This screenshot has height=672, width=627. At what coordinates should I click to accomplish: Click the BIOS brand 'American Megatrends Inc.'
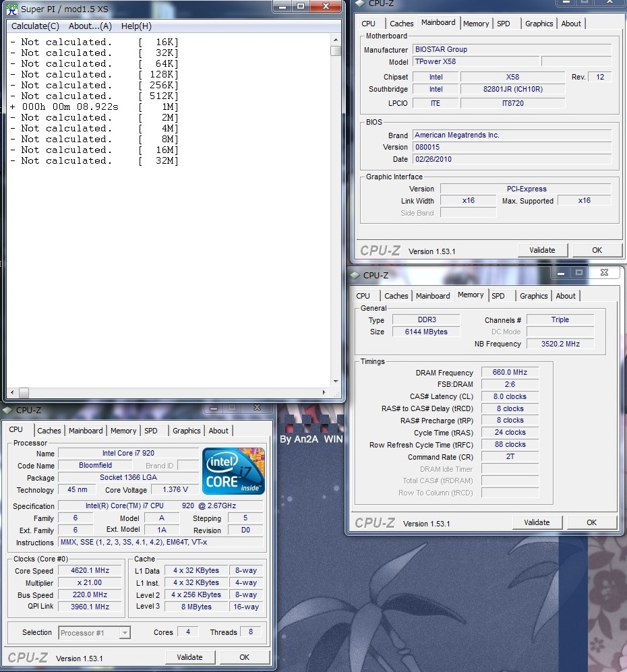click(512, 135)
